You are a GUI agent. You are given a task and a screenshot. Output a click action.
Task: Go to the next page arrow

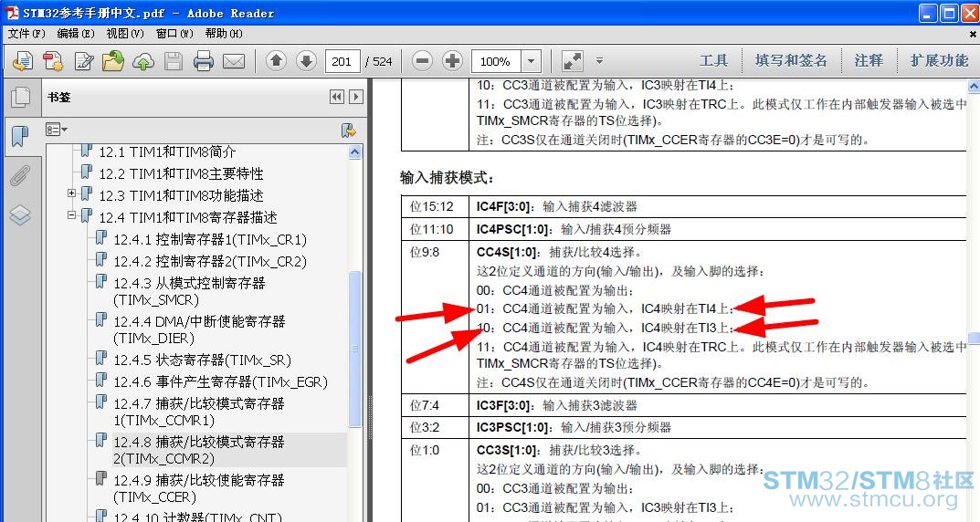click(x=306, y=60)
